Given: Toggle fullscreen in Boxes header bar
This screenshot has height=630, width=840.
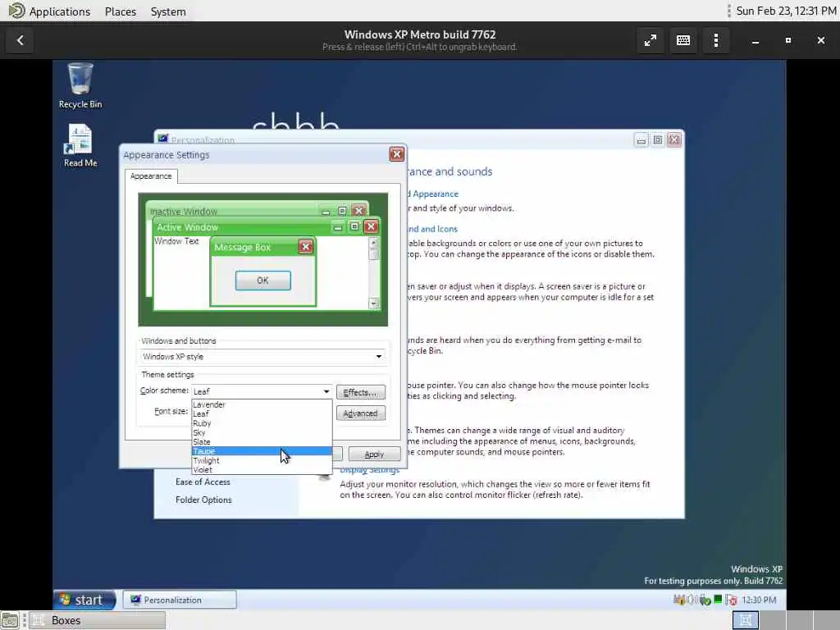Looking at the screenshot, I should coord(651,40).
